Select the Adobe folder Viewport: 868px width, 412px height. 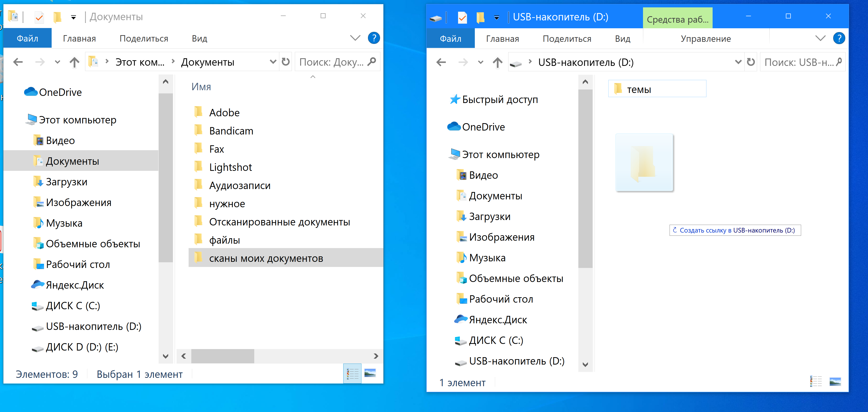click(224, 113)
